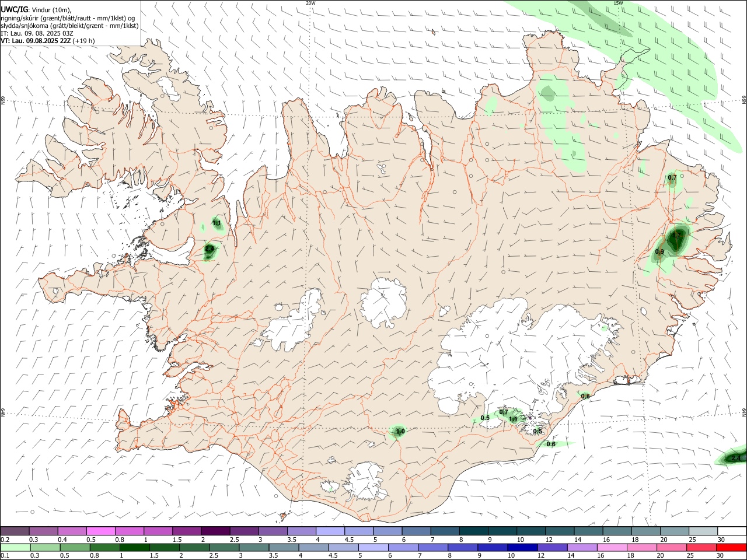Screen dimensions: 747x560
Task: Click the '0.8' precipitation value on the map
Action: coord(585,397)
